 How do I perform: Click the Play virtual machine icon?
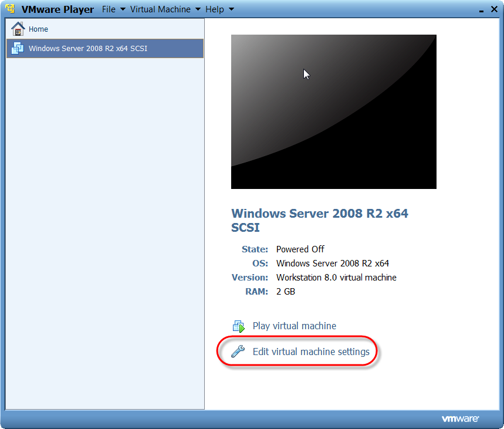238,326
